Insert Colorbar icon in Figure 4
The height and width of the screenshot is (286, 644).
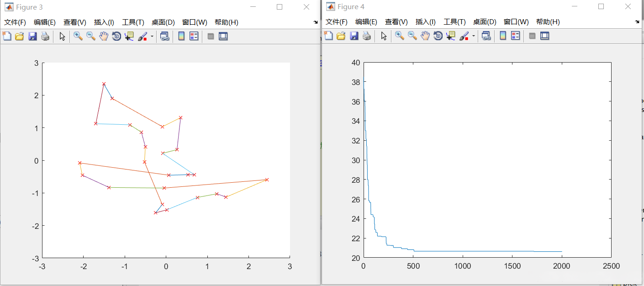point(503,36)
